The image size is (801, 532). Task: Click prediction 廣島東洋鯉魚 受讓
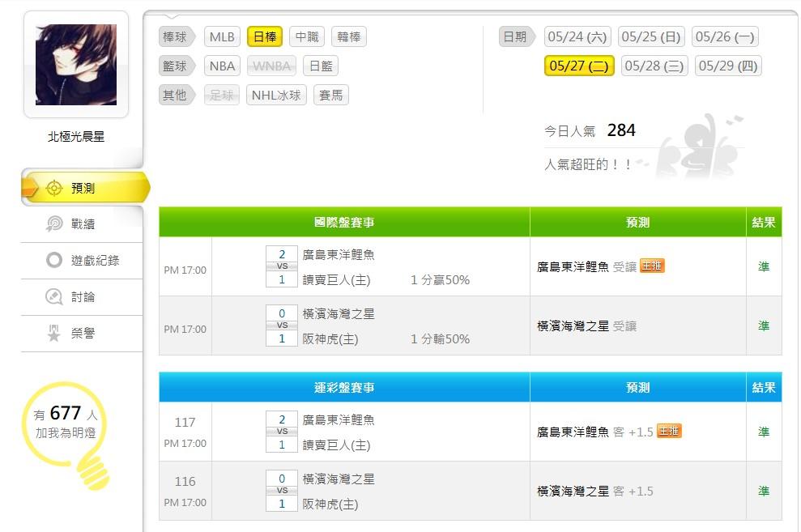point(586,266)
